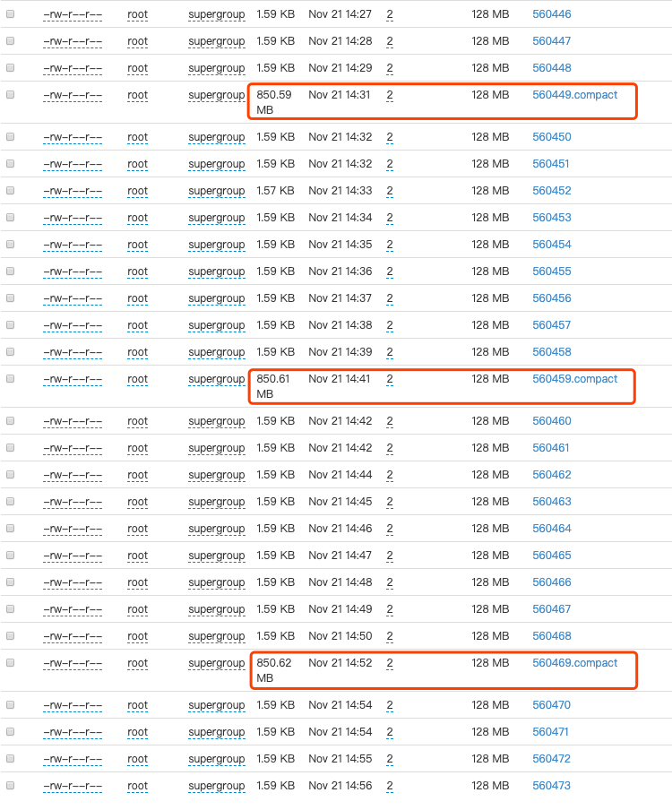This screenshot has height=810, width=672.
Task: Click the root owner link of file 560473
Action: [x=137, y=786]
